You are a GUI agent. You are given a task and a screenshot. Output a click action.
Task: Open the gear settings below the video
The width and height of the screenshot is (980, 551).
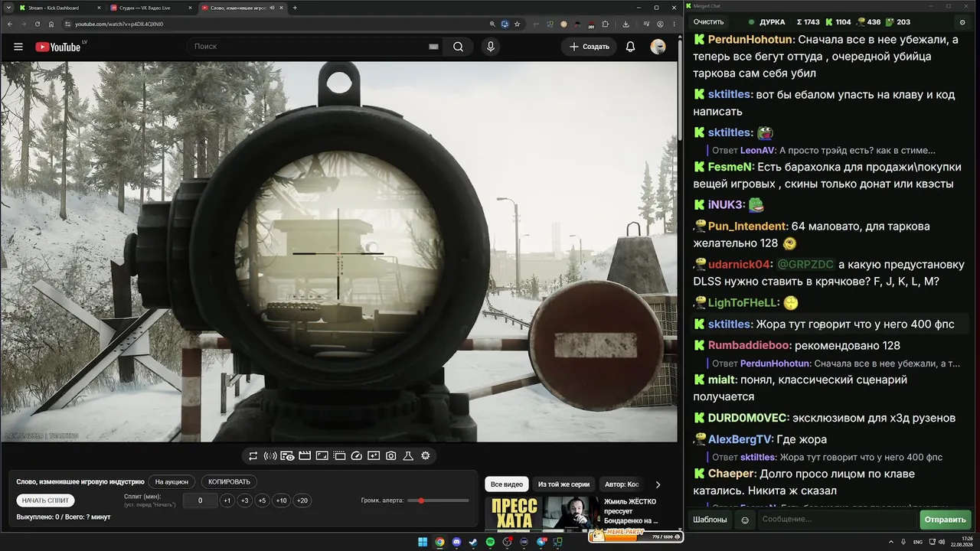click(426, 456)
